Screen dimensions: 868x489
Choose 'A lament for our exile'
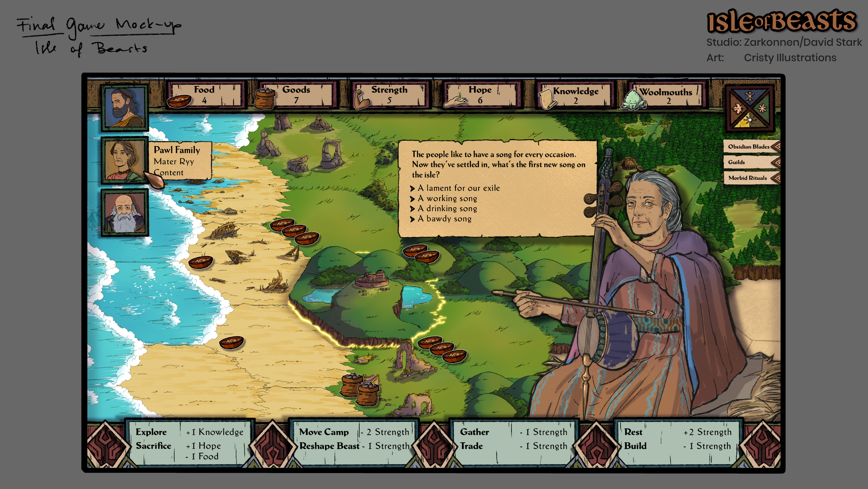coord(458,188)
